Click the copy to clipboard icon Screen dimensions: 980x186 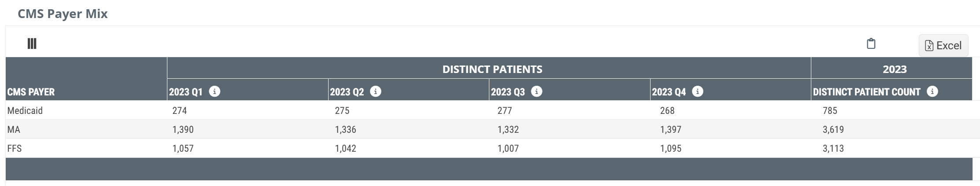(871, 44)
